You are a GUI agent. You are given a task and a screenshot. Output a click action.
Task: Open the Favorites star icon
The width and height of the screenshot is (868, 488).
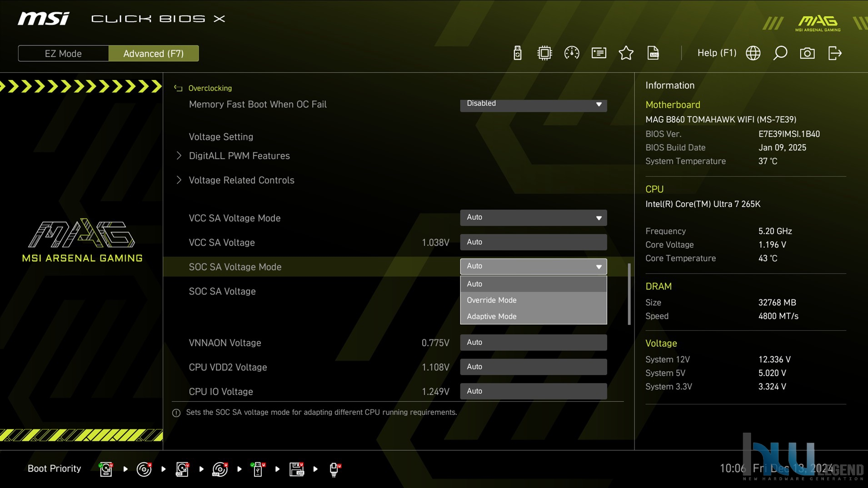tap(626, 53)
